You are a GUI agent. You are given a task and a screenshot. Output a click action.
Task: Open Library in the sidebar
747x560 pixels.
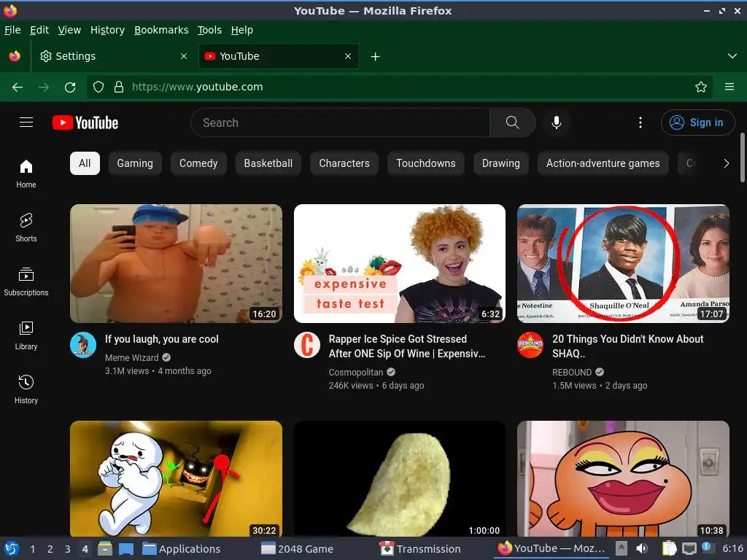26,335
